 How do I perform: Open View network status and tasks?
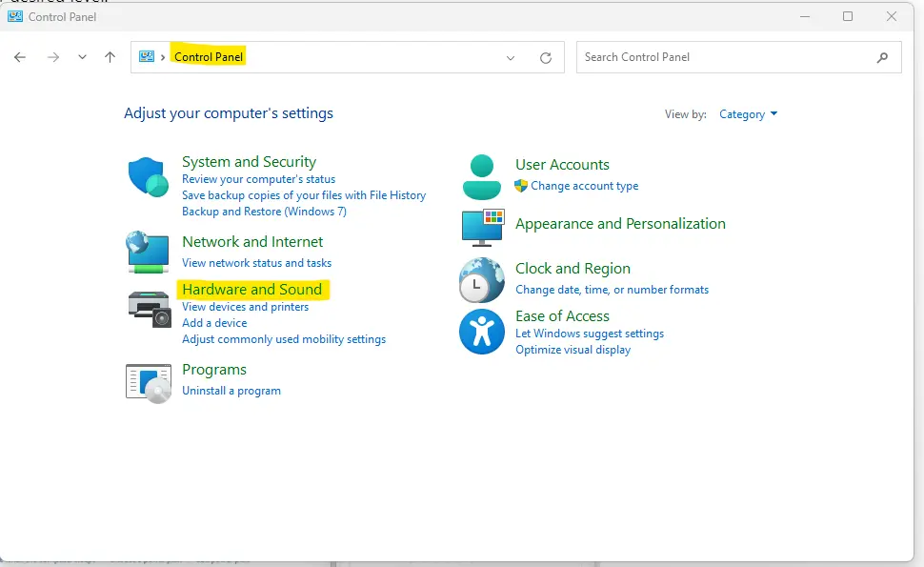tap(257, 263)
